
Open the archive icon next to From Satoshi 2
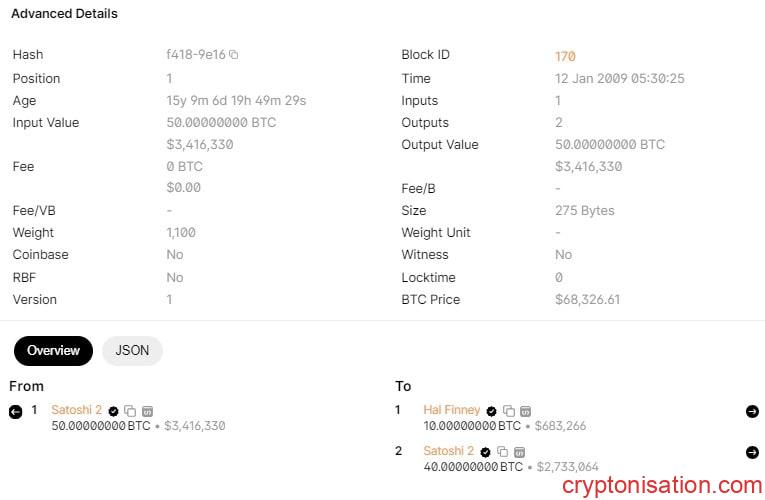point(147,411)
